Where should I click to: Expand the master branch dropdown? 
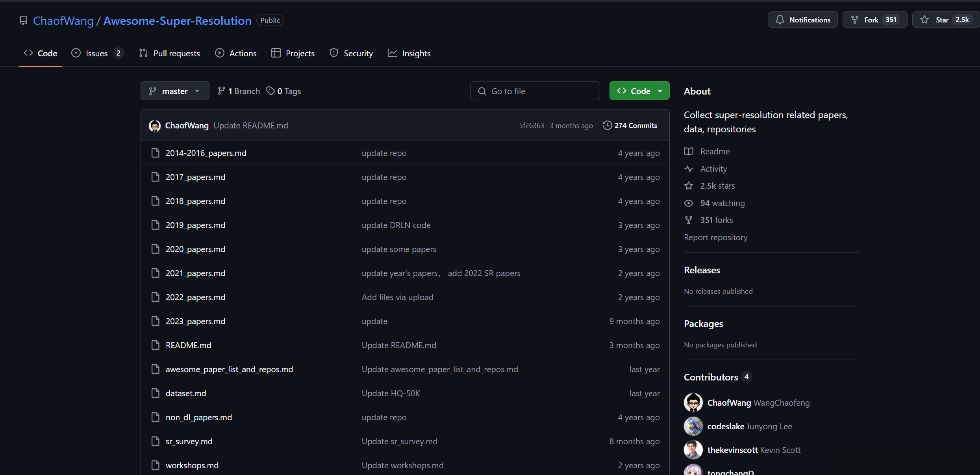pyautogui.click(x=174, y=91)
